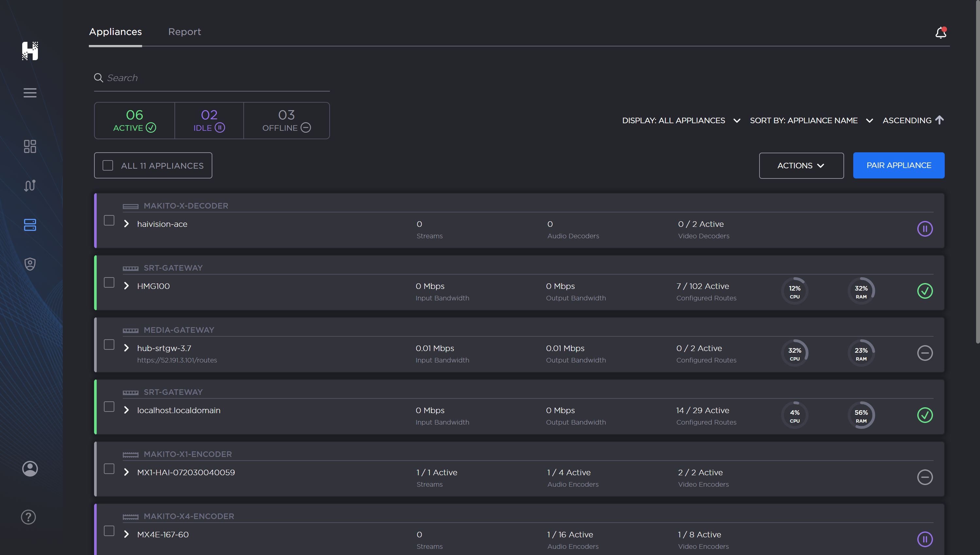
Task: Open the DISPLAY: ALL APPLIANCES dropdown
Action: (x=681, y=121)
